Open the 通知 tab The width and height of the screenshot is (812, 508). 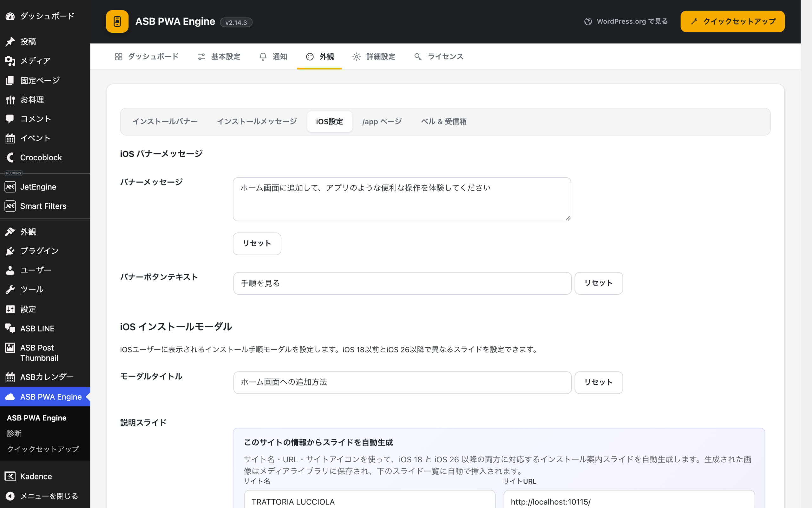coord(273,57)
